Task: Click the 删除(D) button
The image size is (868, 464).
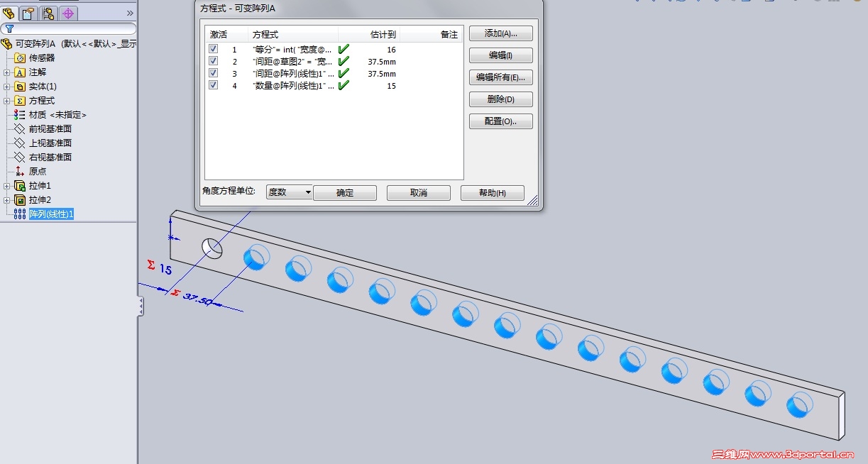Action: [501, 99]
